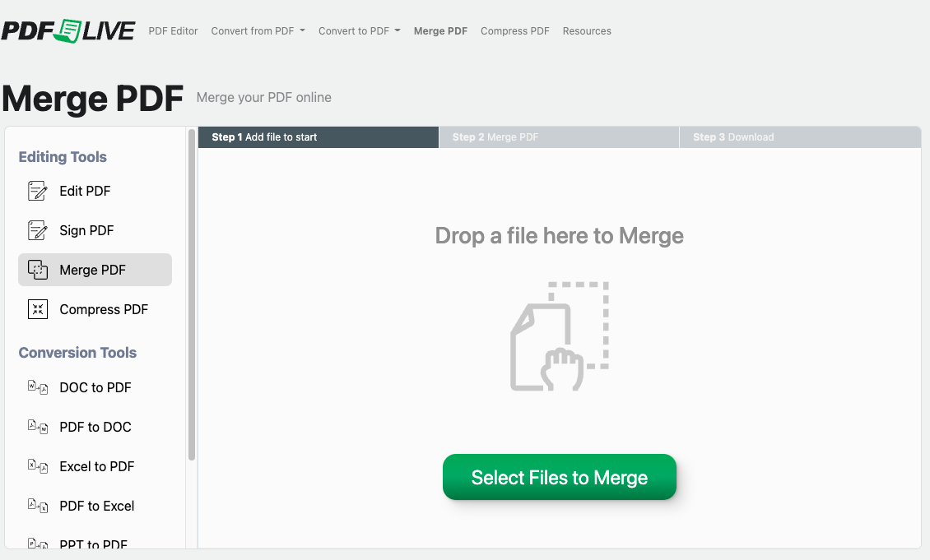This screenshot has width=930, height=560.
Task: Expand the Convert from PDF dropdown
Action: coord(258,30)
